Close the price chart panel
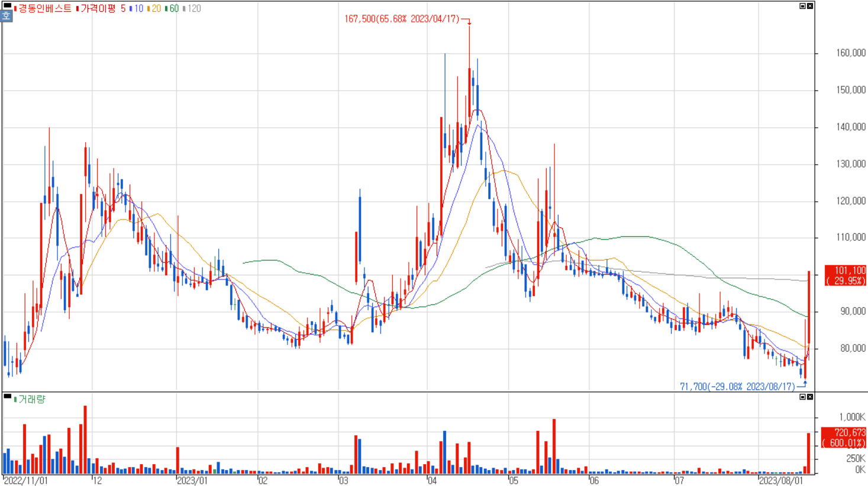868x486 pixels. tap(810, 6)
